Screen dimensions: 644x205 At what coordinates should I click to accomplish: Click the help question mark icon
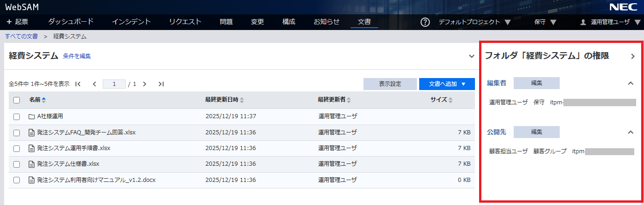pos(425,22)
